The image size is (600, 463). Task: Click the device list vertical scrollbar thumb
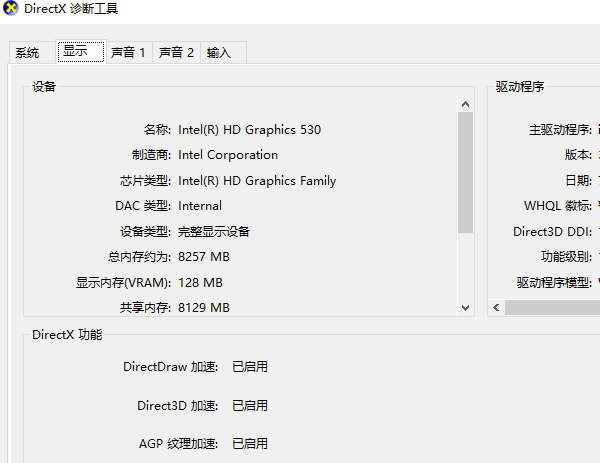465,172
